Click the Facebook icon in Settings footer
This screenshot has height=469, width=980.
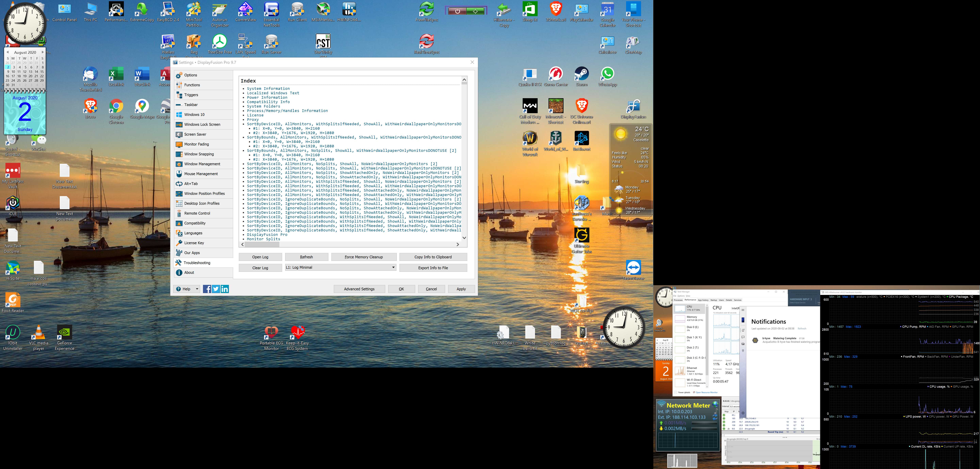coord(207,289)
